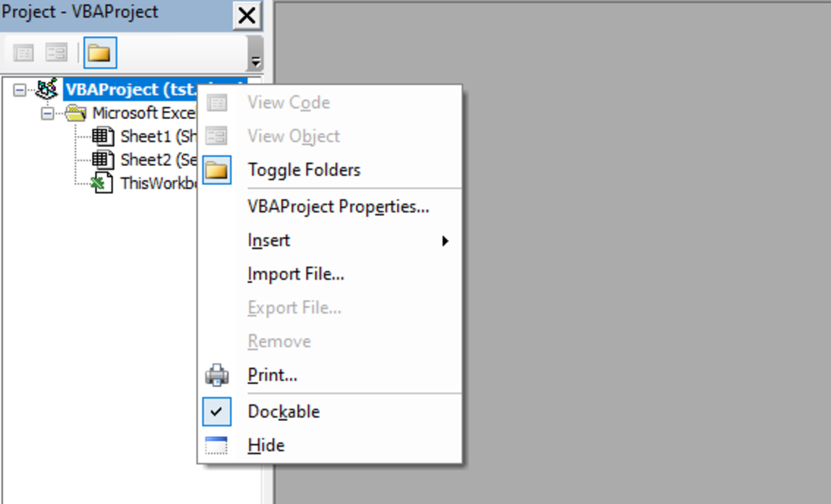The width and height of the screenshot is (831, 504).
Task: Open the toolbar options overflow arrow
Action: pyautogui.click(x=256, y=61)
